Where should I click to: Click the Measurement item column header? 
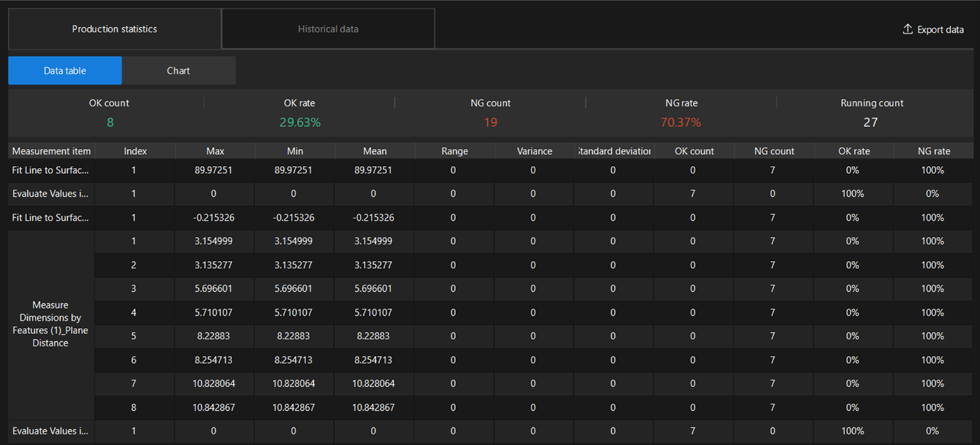pyautogui.click(x=51, y=151)
